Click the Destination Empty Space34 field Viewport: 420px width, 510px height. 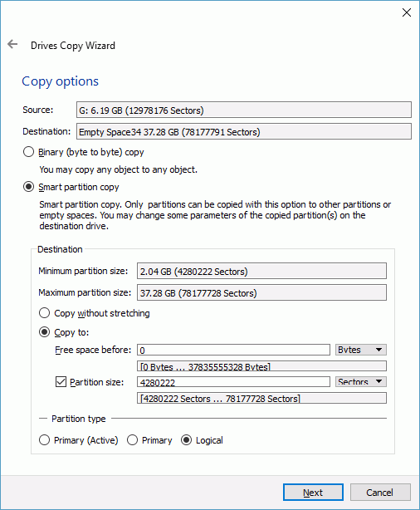tap(244, 131)
